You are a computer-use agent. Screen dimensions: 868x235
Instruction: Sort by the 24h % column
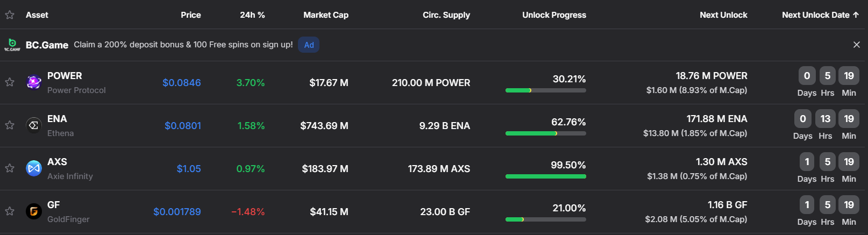click(252, 15)
